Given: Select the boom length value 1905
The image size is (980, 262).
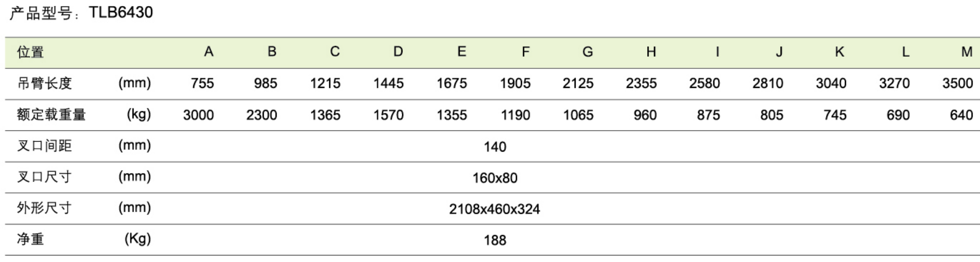Looking at the screenshot, I should point(515,83).
